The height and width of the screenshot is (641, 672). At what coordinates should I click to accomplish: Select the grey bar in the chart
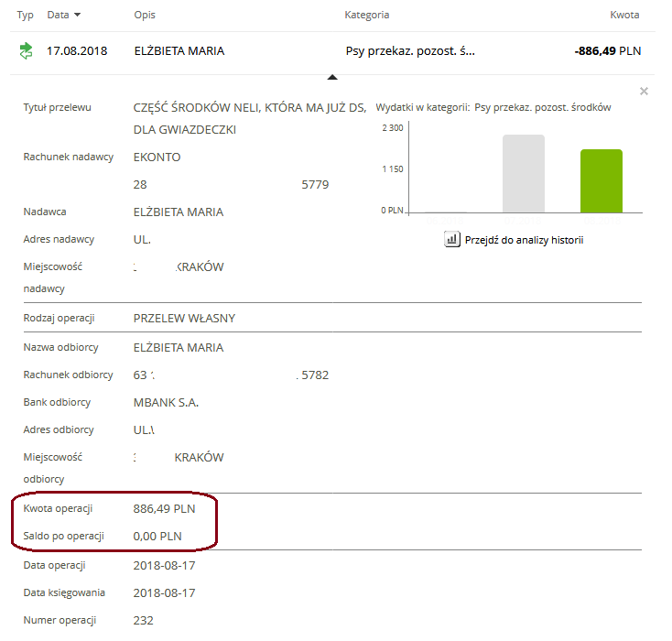click(524, 174)
